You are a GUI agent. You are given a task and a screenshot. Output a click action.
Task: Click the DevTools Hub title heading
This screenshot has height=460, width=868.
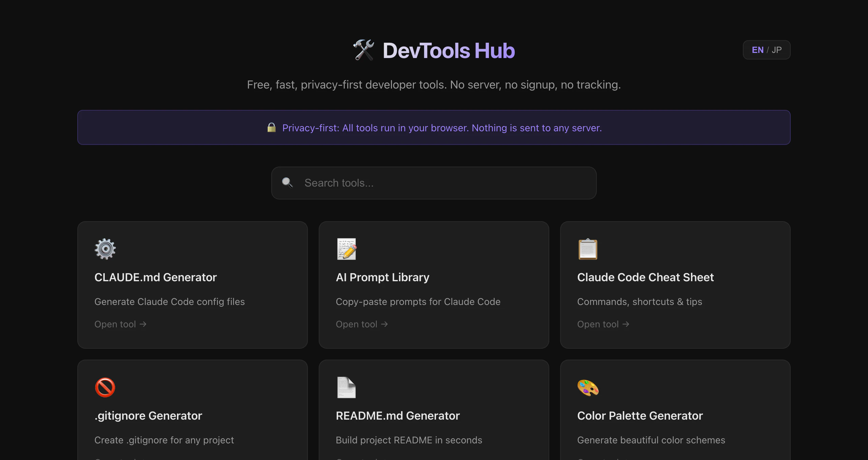(x=449, y=51)
